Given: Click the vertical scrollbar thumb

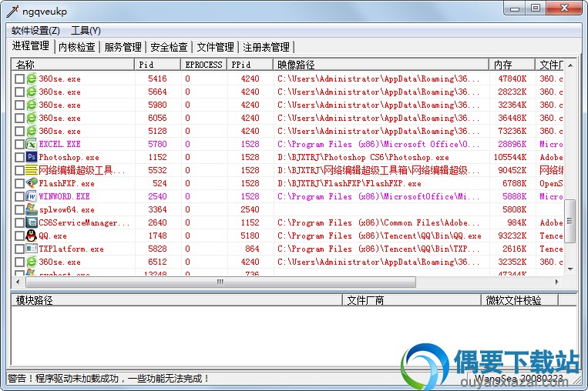Looking at the screenshot, I should click(570, 221).
